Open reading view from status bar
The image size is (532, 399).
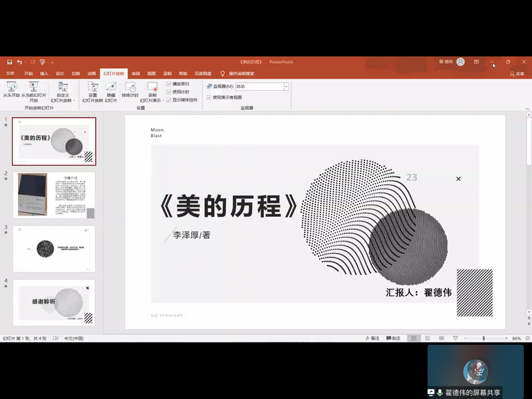tap(440, 338)
